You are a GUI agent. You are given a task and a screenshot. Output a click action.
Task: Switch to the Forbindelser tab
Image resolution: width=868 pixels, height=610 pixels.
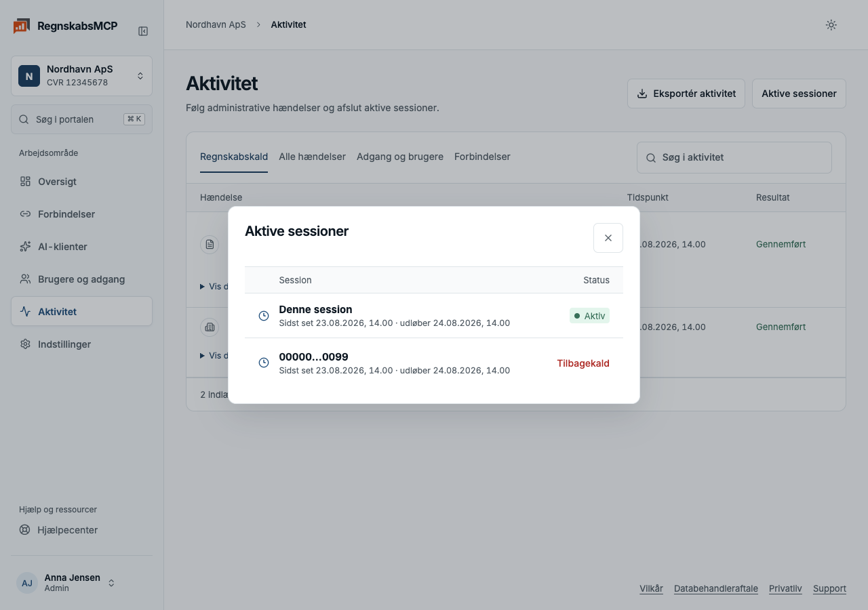pos(482,157)
